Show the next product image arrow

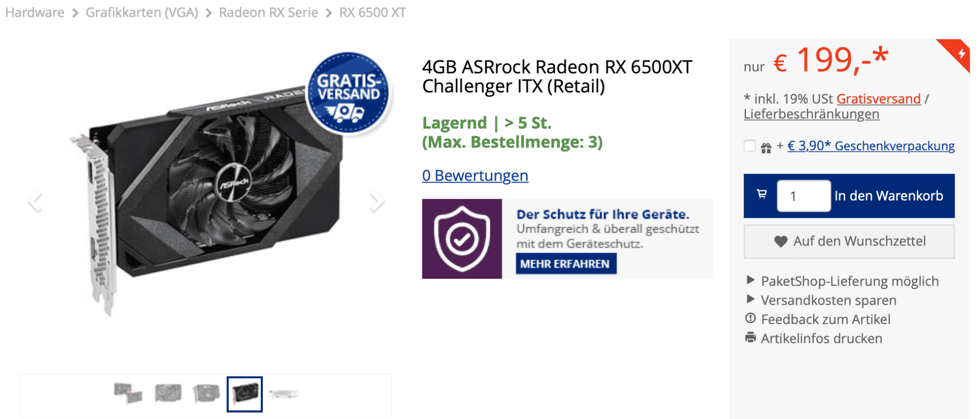[x=377, y=201]
